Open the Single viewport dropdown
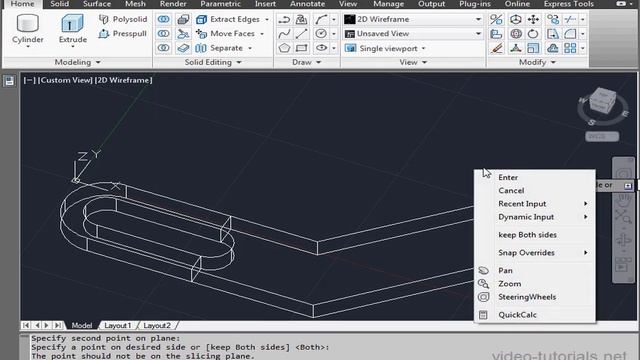This screenshot has width=640, height=360. pos(385,48)
